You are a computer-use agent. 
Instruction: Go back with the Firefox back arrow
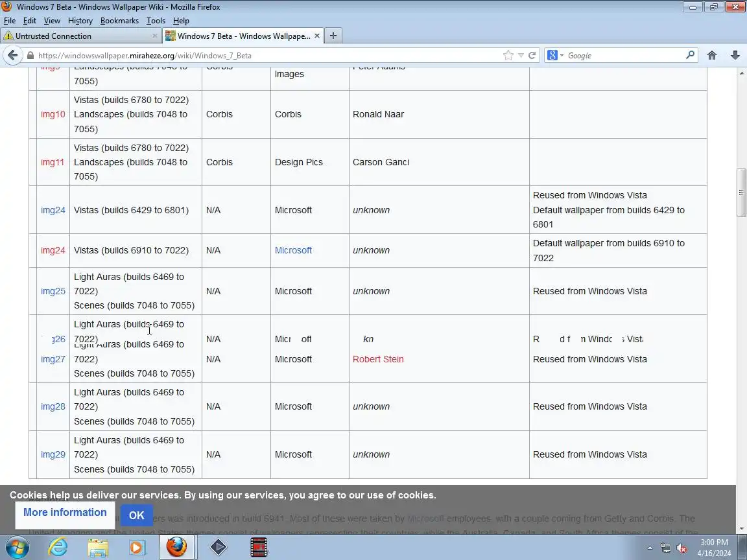[x=13, y=55]
